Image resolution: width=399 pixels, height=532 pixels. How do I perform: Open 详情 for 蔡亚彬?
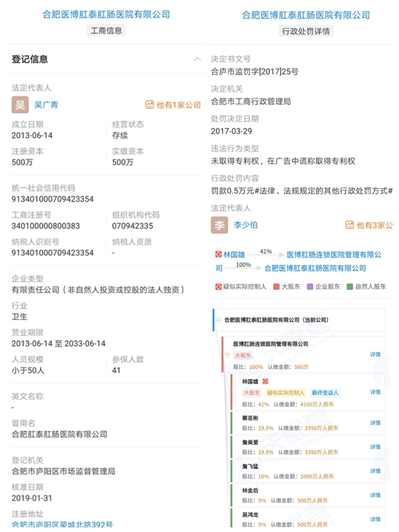coord(375,423)
